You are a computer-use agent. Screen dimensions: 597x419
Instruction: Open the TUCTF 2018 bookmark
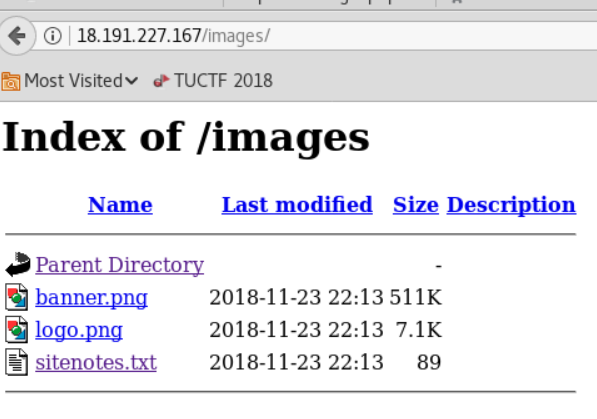click(x=213, y=81)
